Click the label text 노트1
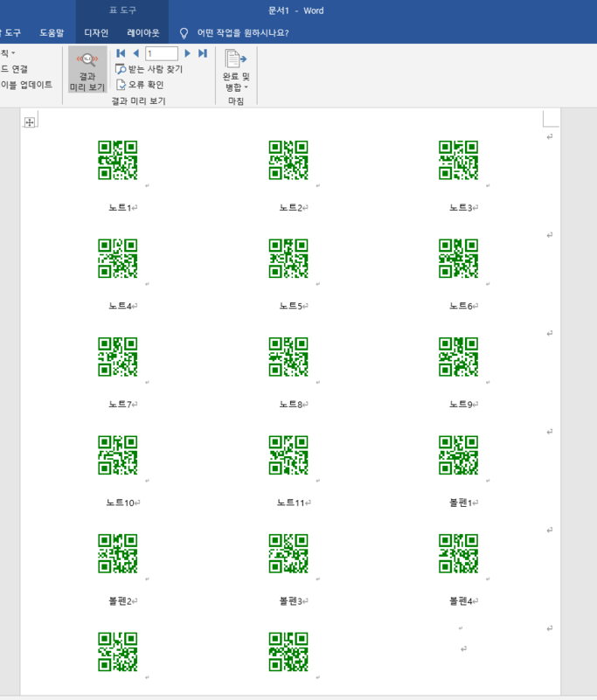The width and height of the screenshot is (597, 700). (120, 208)
